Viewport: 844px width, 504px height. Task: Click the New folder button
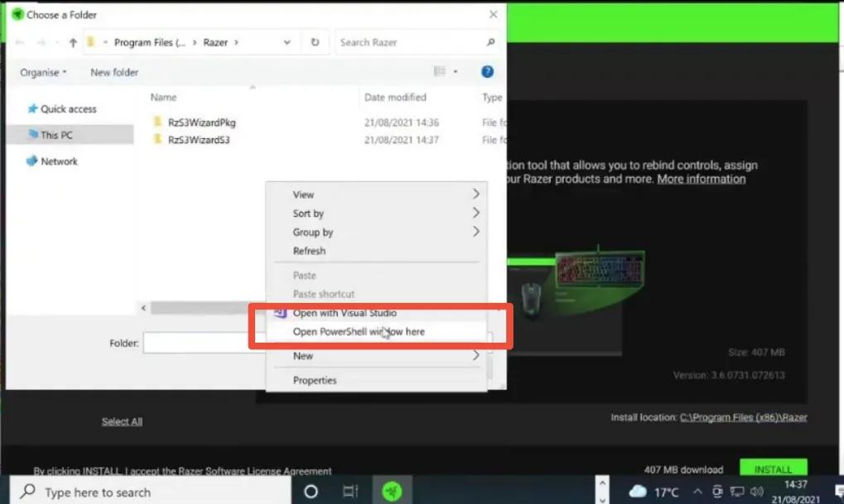[x=113, y=72]
